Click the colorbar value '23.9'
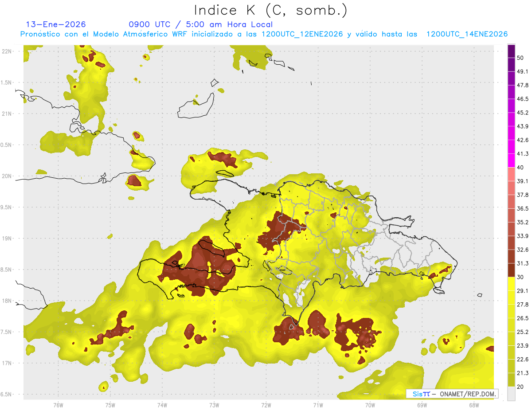532x411 pixels. 523,346
